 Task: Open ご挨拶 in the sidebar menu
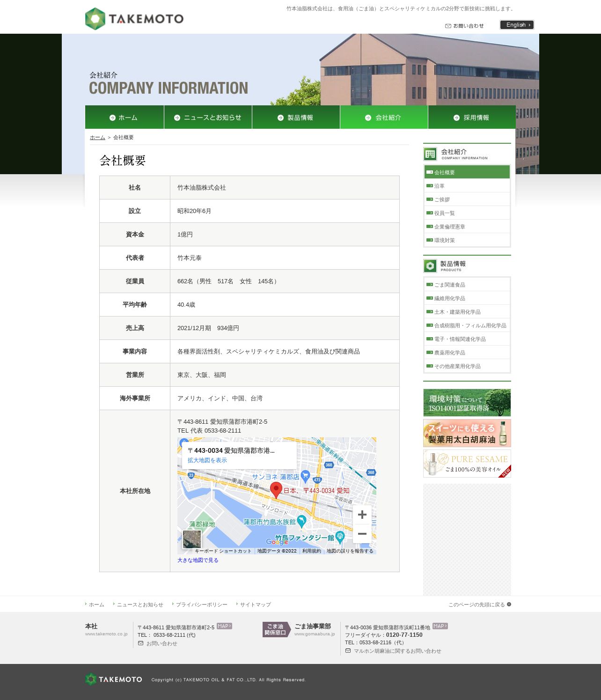click(x=467, y=199)
